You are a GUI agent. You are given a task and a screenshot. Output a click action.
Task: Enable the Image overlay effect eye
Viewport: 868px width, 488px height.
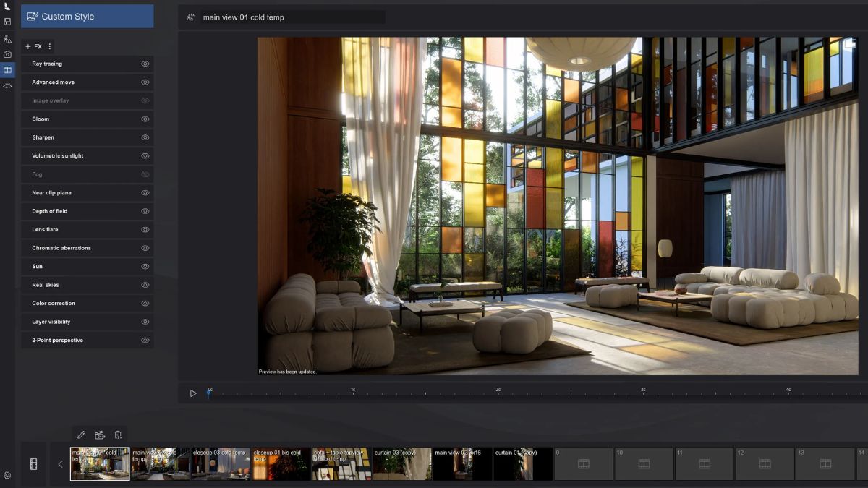[x=145, y=100]
